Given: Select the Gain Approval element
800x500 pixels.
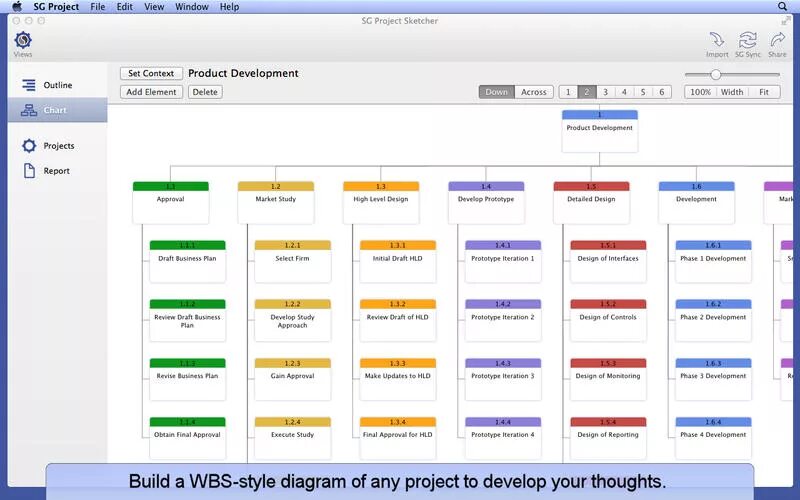Looking at the screenshot, I should (292, 380).
